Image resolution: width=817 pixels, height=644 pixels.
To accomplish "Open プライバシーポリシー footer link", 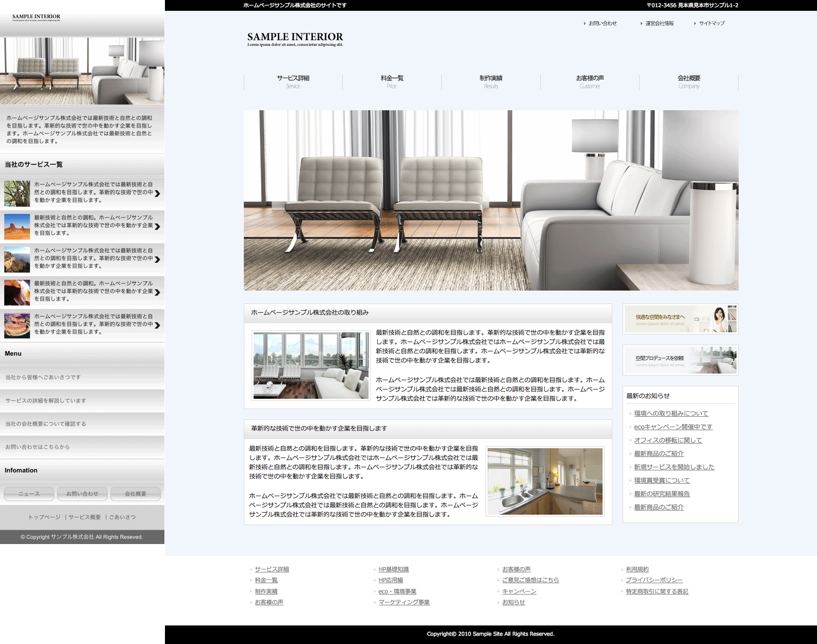I will tap(654, 580).
